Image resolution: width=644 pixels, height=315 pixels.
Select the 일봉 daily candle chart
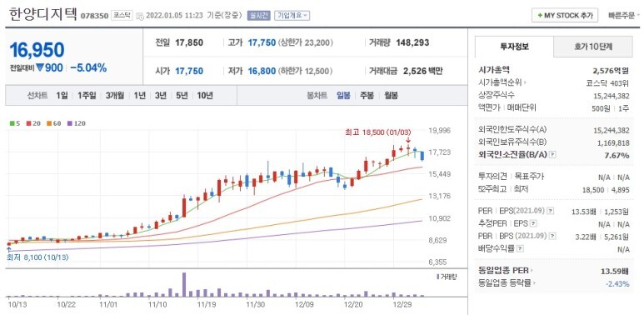click(343, 96)
